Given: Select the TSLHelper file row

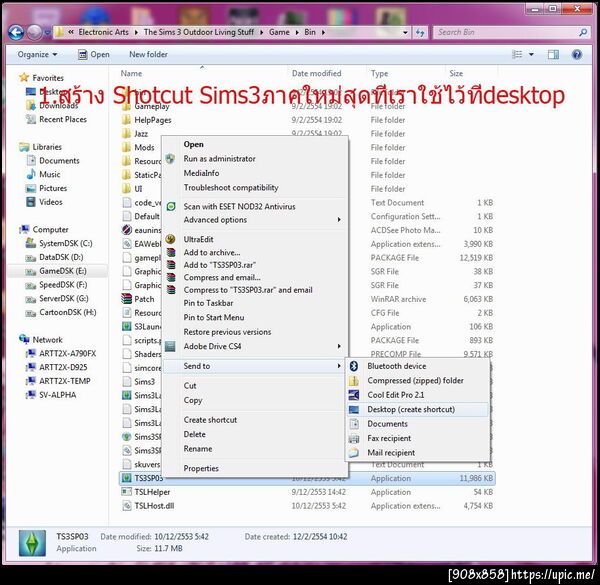Looking at the screenshot, I should [307, 492].
